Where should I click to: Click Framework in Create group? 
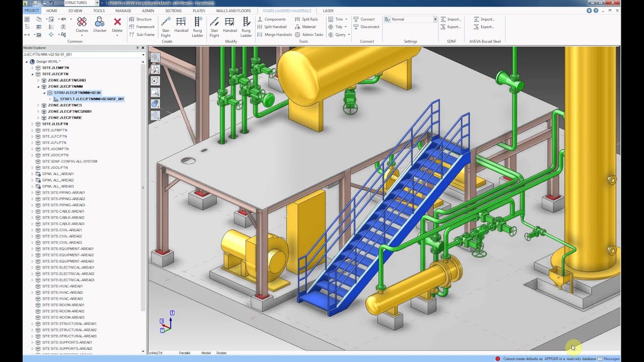[142, 27]
